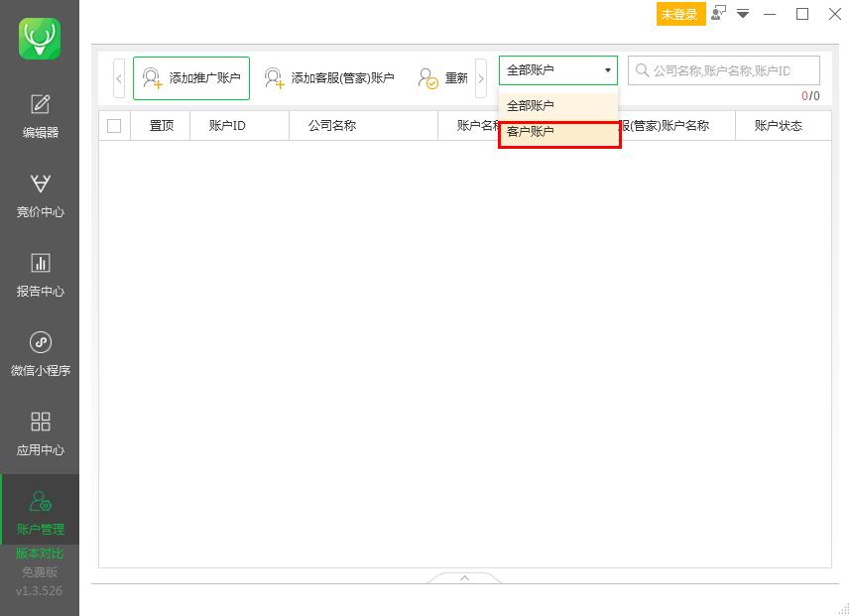The width and height of the screenshot is (851, 616).
Task: Click the 未登录 login button
Action: (680, 14)
